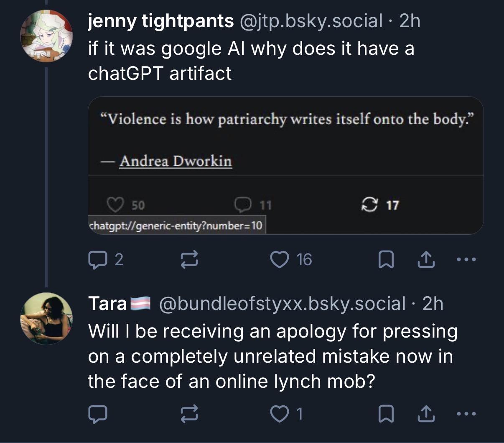The width and height of the screenshot is (504, 443).
Task: Open Tara's reply text about an apology
Action: click(272, 356)
